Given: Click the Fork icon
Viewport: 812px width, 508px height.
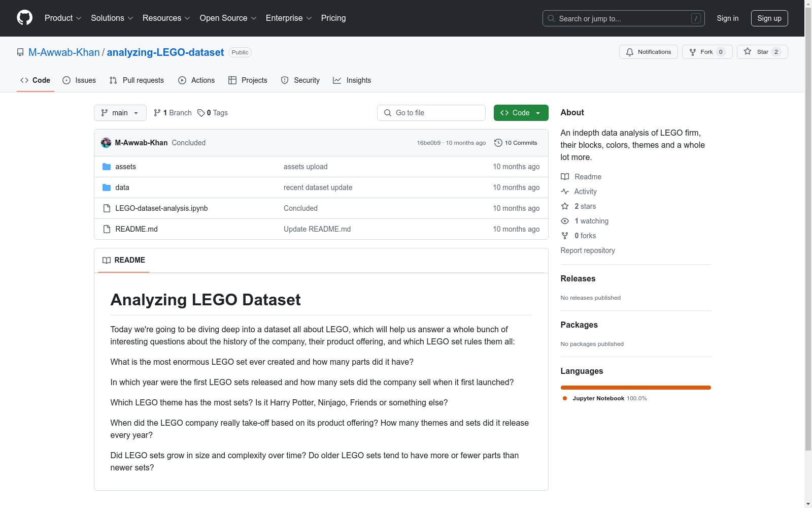Looking at the screenshot, I should point(693,52).
